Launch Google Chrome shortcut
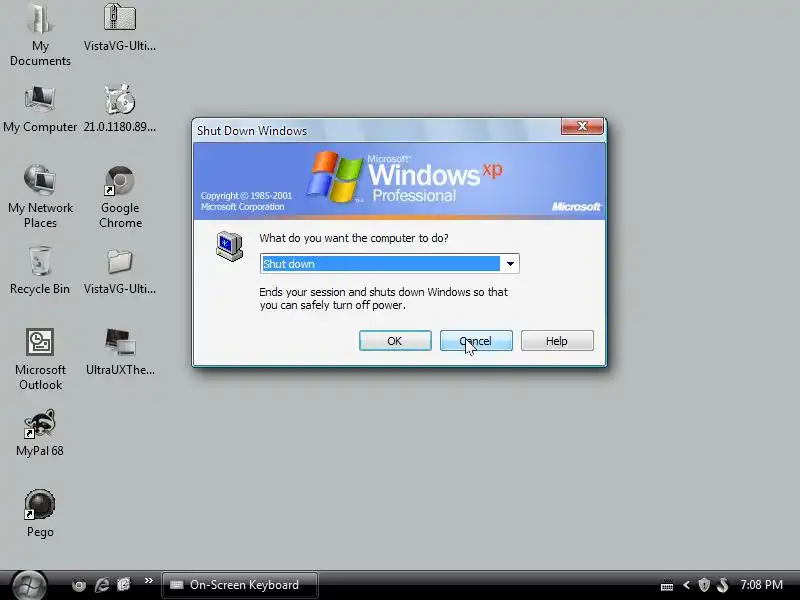800x600 pixels. (x=120, y=196)
